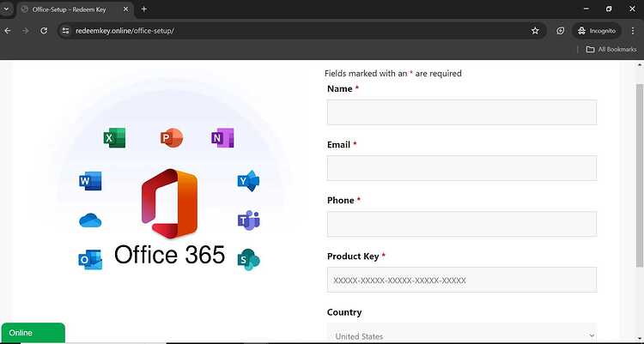Click the Excel icon
This screenshot has width=644, height=344.
[x=114, y=138]
